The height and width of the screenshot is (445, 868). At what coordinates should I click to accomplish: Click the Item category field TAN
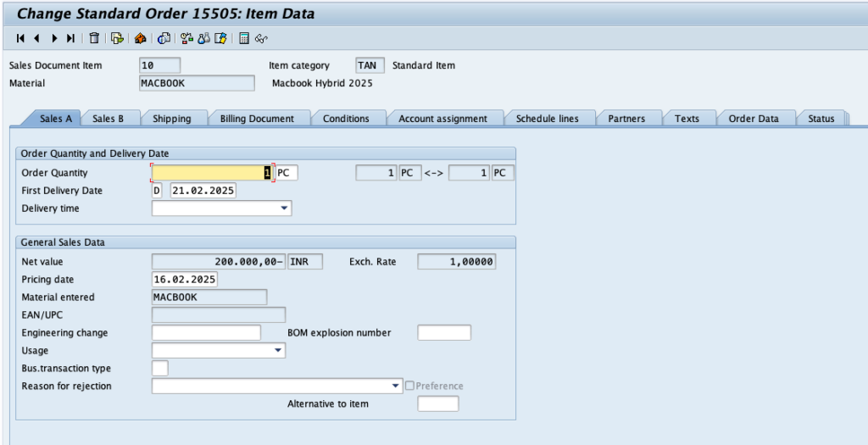click(x=370, y=64)
